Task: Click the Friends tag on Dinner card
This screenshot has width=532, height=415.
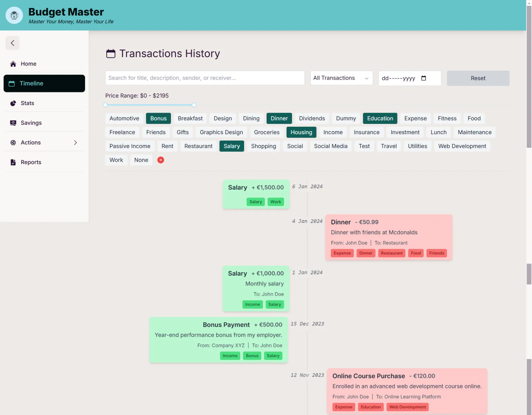Action: point(437,253)
